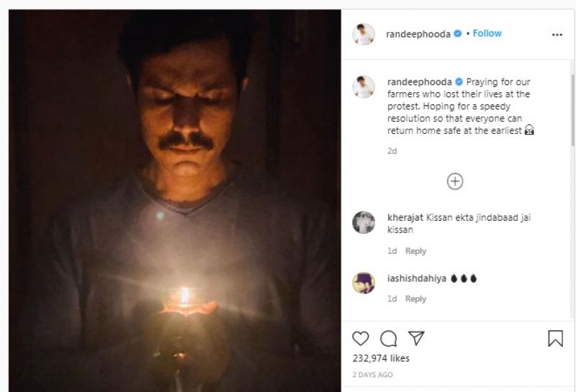The width and height of the screenshot is (576, 392).
Task: Like the post with the heart icon
Action: point(360,338)
